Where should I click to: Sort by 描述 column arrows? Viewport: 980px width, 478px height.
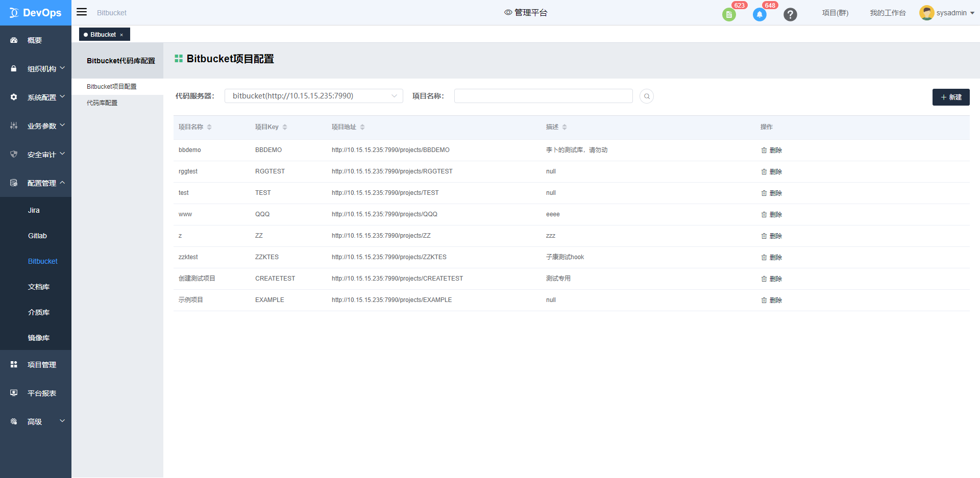(565, 127)
